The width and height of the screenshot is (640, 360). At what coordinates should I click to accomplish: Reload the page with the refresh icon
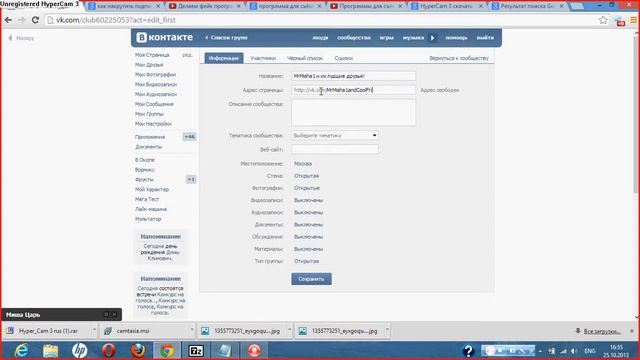point(35,20)
